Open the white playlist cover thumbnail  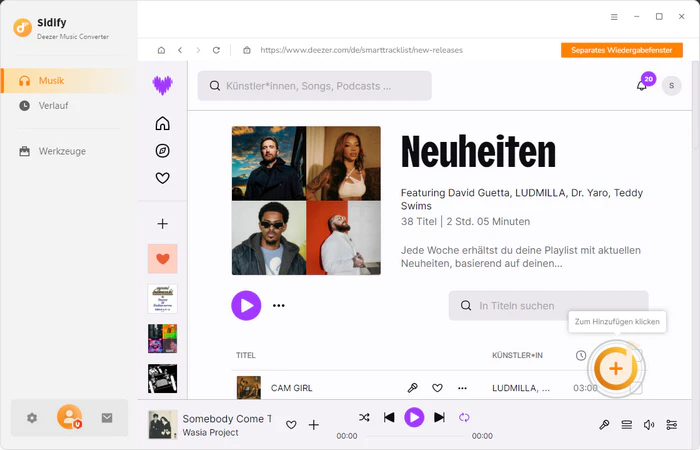coord(162,299)
